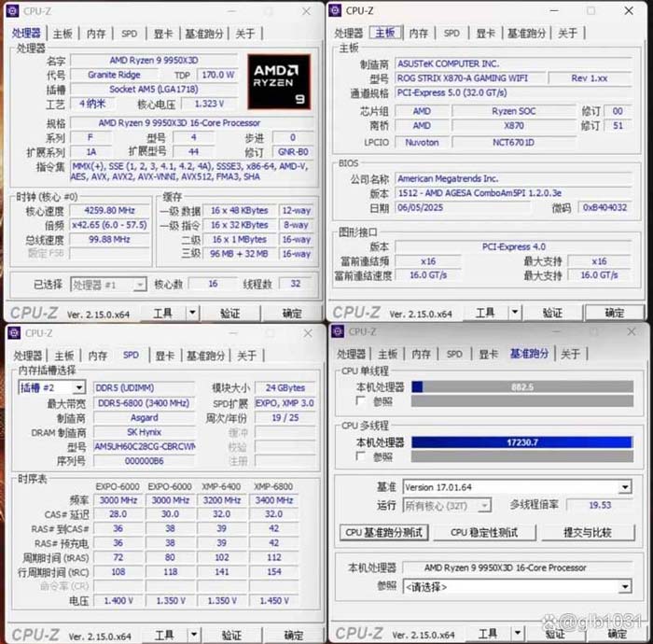Click CPU-Z title icon in processor window
Image resolution: width=653 pixels, height=644 pixels.
click(x=15, y=10)
